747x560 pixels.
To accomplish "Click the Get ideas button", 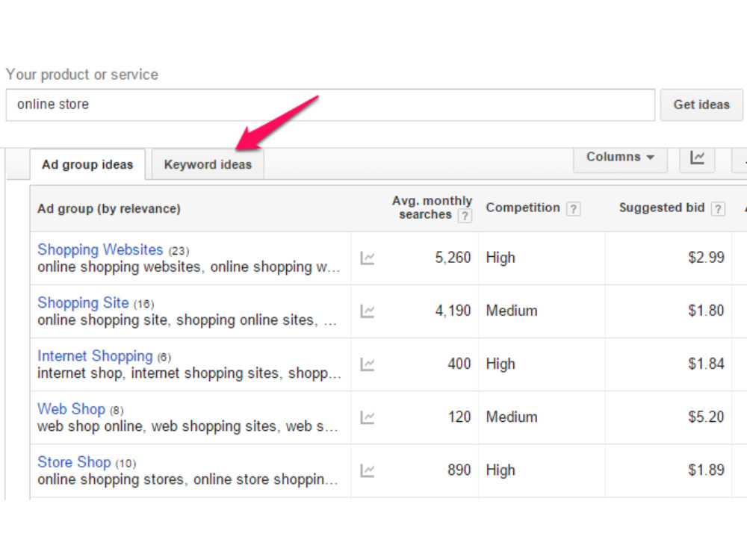I will click(x=701, y=105).
